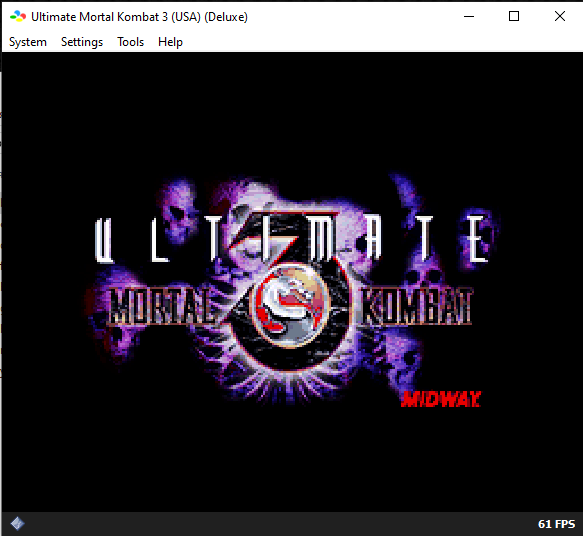Open the Settings menu
Viewport: 583px width, 536px height.
[x=82, y=42]
